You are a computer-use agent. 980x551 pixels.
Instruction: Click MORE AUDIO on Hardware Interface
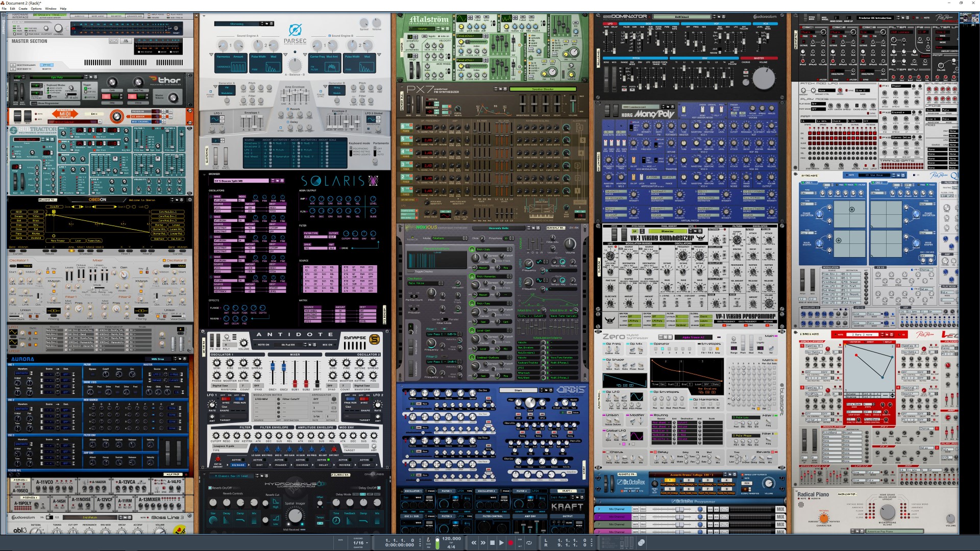point(97,16)
